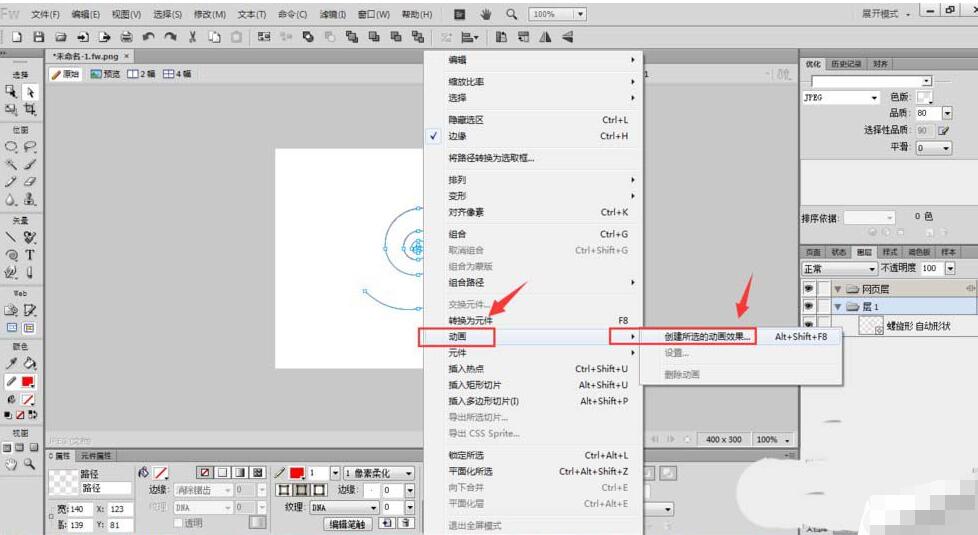Select the Text tool

point(30,254)
